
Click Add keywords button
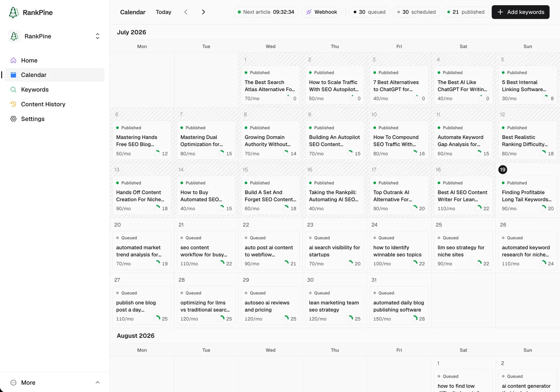pos(520,12)
